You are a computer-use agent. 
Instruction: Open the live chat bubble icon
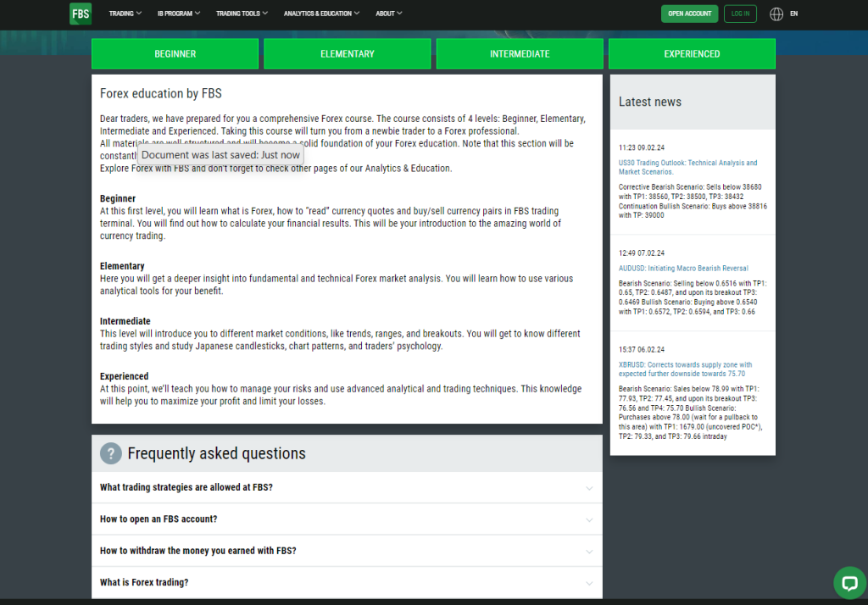pyautogui.click(x=848, y=582)
